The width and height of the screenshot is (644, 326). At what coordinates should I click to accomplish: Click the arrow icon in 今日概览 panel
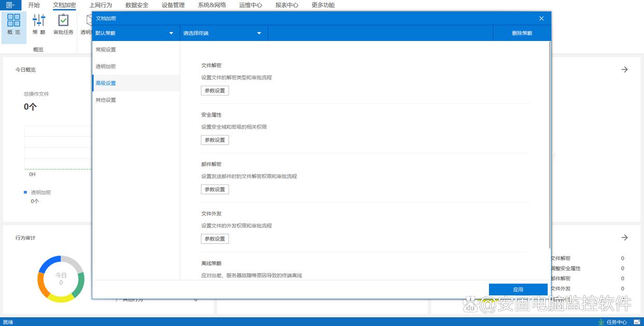(x=625, y=70)
